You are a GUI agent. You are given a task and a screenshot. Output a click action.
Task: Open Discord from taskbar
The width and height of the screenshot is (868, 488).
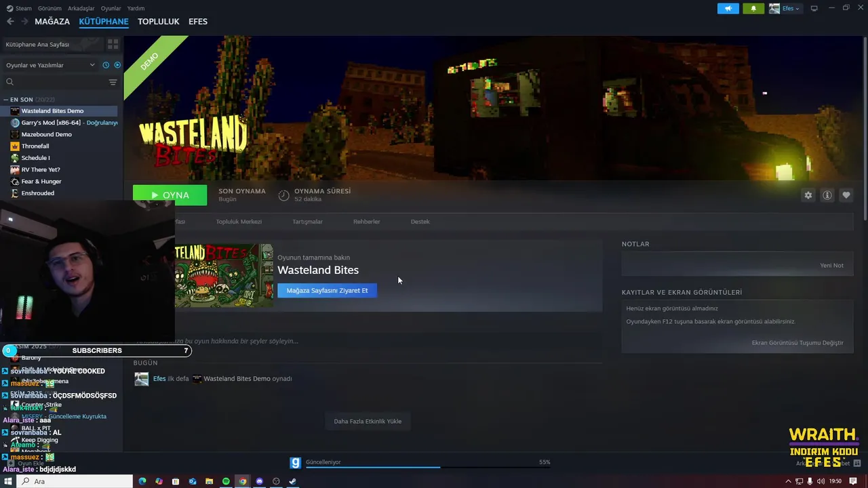click(x=259, y=481)
